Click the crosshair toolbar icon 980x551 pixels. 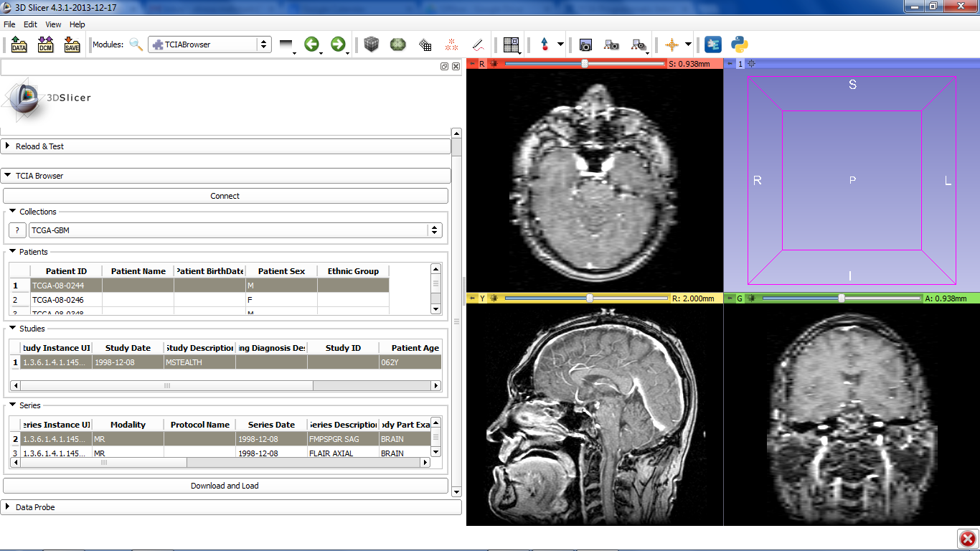coord(672,44)
